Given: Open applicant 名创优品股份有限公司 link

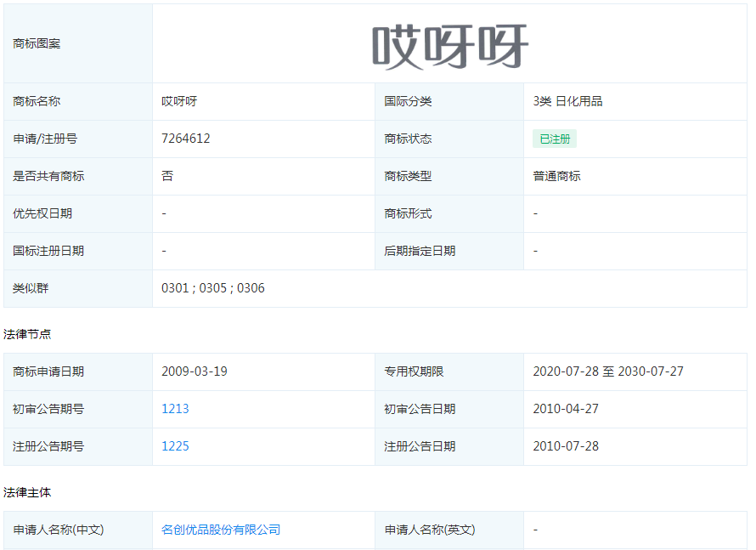Looking at the screenshot, I should [221, 530].
